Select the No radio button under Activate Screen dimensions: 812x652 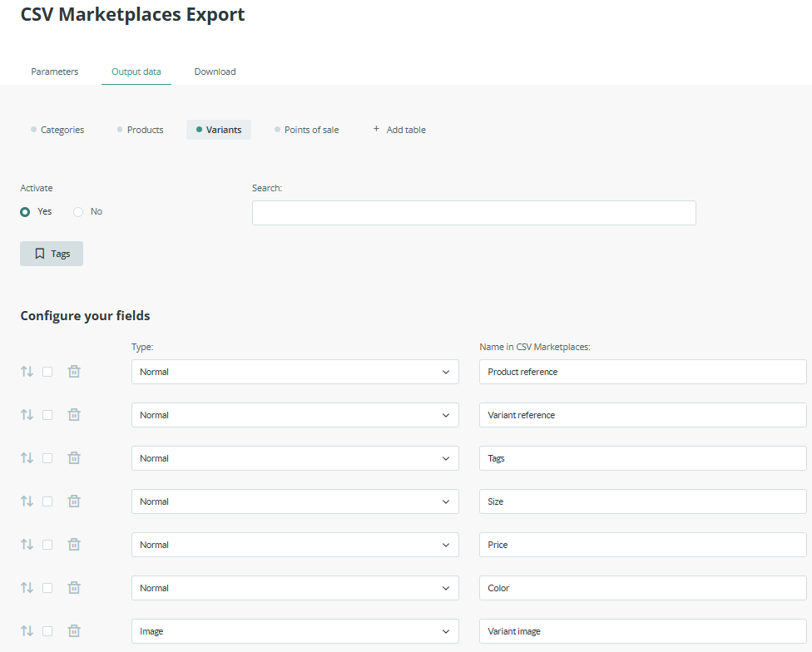[79, 212]
